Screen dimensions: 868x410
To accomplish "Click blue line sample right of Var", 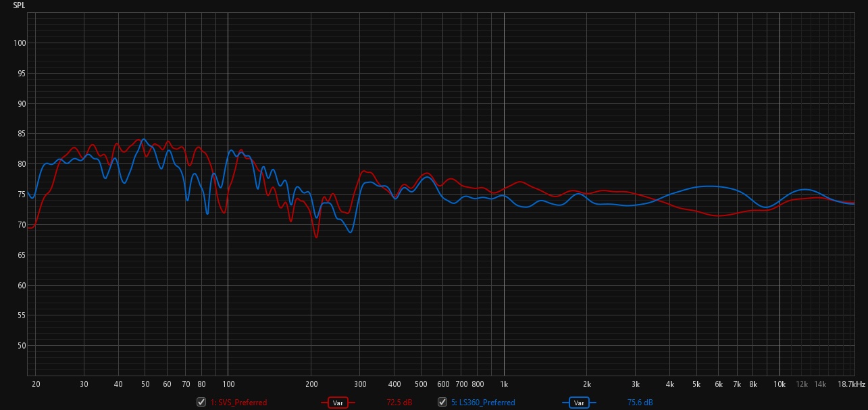I will click(x=594, y=403).
